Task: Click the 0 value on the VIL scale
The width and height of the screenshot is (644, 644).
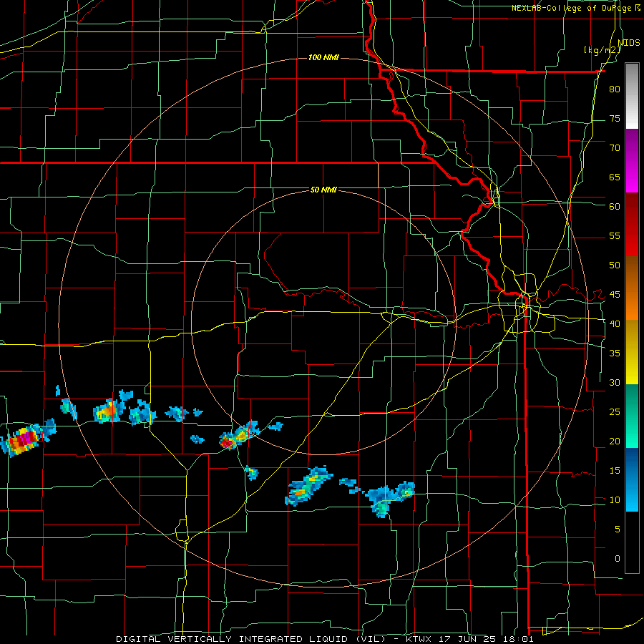Action: click(618, 559)
